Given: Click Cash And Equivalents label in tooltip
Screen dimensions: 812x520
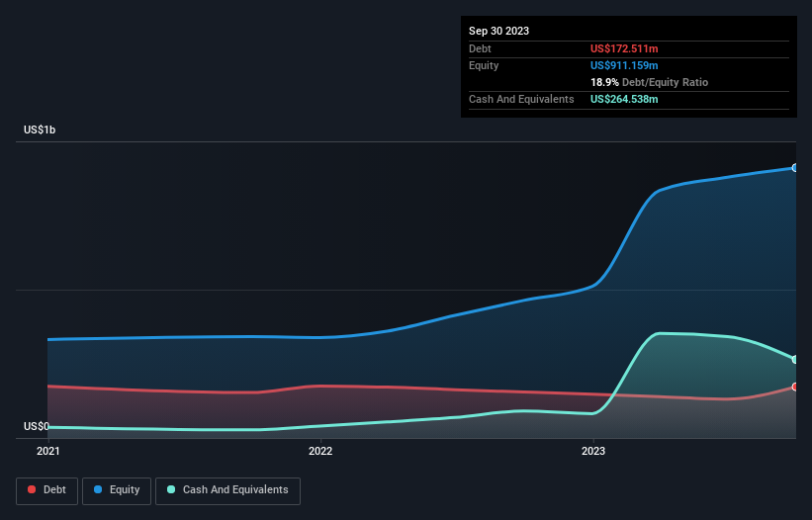Looking at the screenshot, I should click(x=521, y=99).
